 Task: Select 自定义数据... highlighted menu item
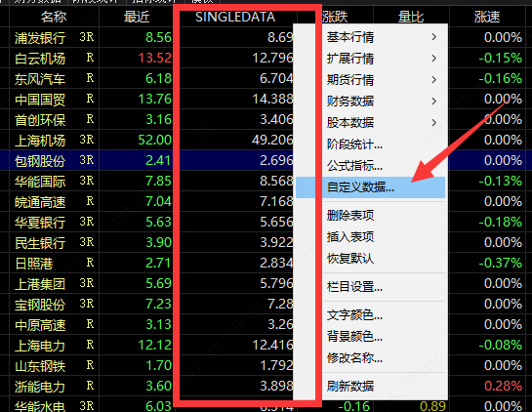pyautogui.click(x=371, y=187)
